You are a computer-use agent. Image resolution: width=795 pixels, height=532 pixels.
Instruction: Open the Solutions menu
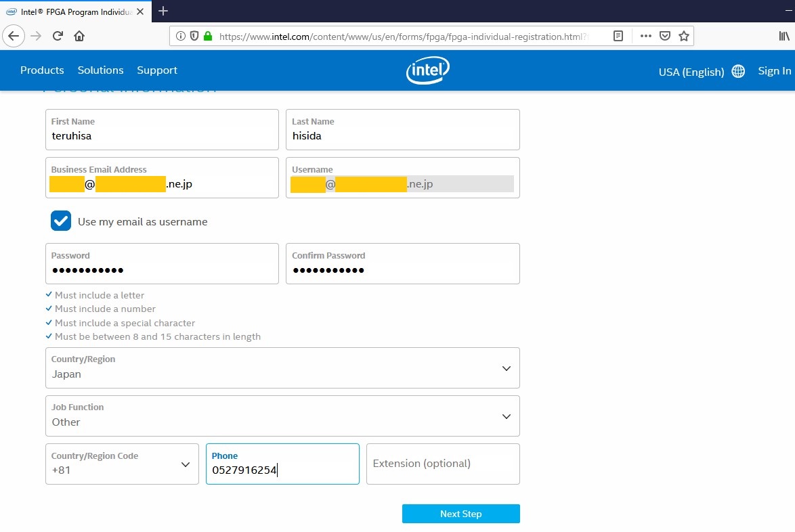(100, 70)
